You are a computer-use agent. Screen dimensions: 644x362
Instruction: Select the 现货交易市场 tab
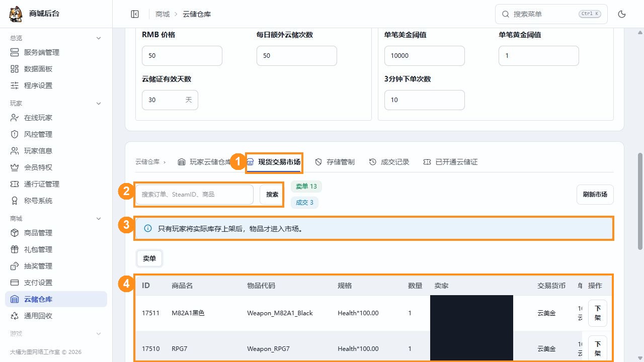(x=274, y=162)
